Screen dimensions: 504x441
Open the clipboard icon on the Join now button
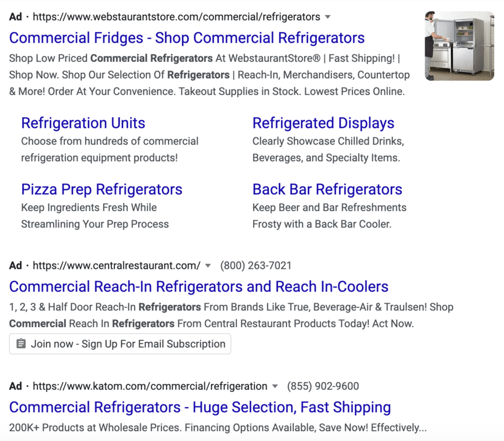[21, 344]
